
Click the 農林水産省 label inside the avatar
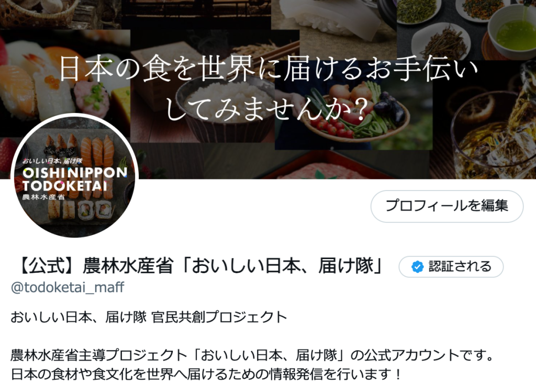[43, 197]
